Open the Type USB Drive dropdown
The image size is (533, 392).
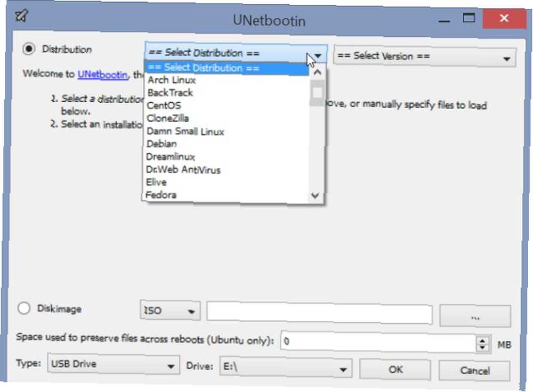[x=114, y=364]
